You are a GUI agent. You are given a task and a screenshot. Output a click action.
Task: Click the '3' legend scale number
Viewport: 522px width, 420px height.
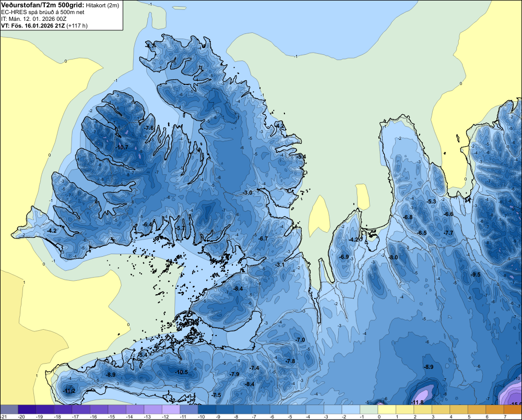tap(433, 417)
